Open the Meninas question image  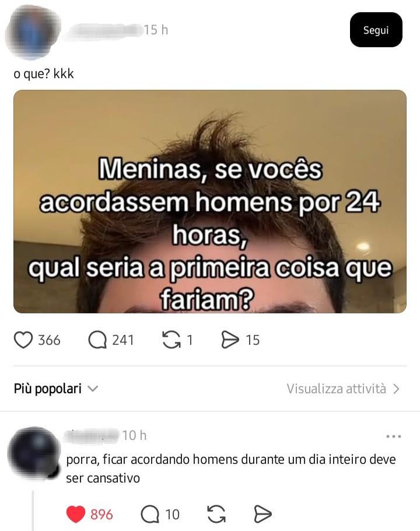[210, 201]
